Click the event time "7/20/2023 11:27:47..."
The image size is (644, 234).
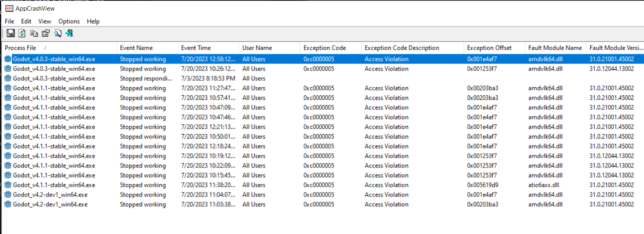pos(208,88)
